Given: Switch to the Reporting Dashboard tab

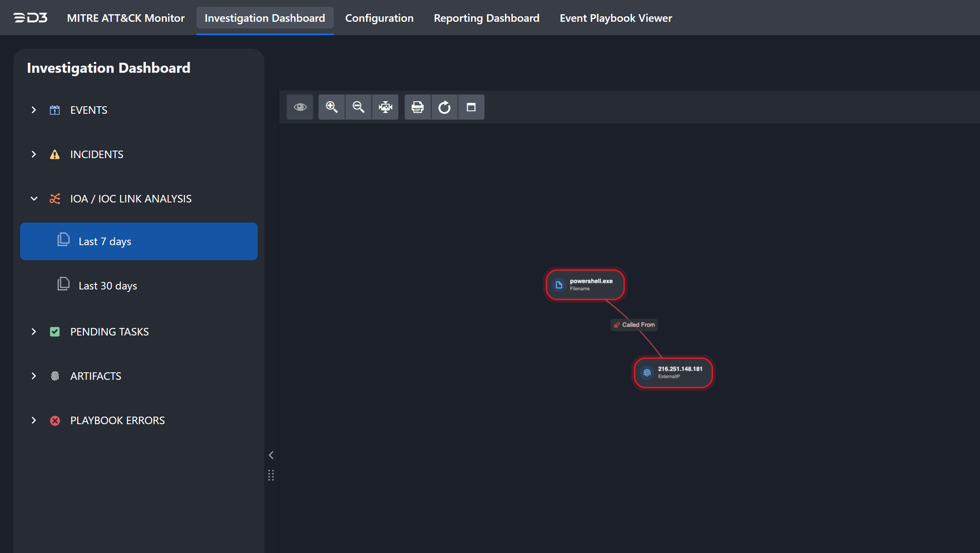Looking at the screenshot, I should [x=486, y=18].
